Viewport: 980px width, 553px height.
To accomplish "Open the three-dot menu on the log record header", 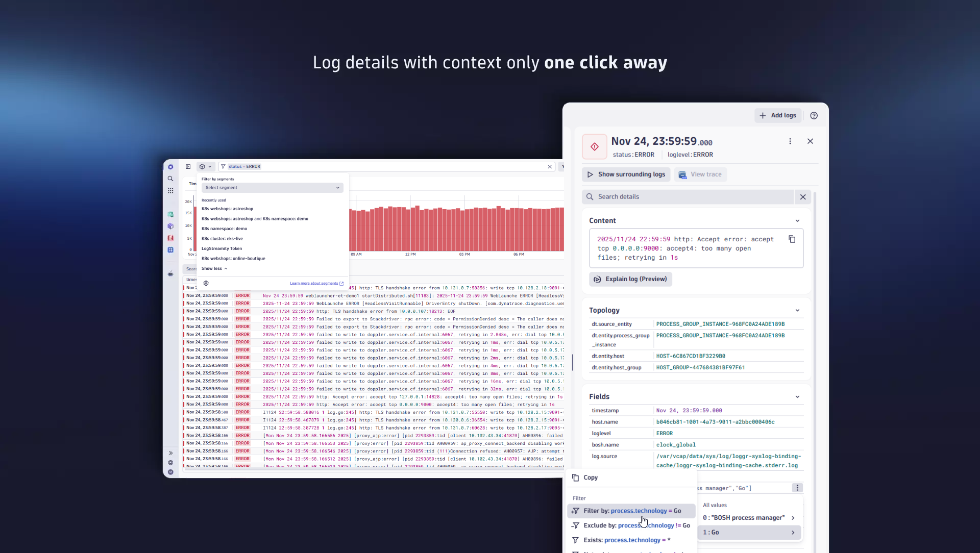I will click(790, 141).
